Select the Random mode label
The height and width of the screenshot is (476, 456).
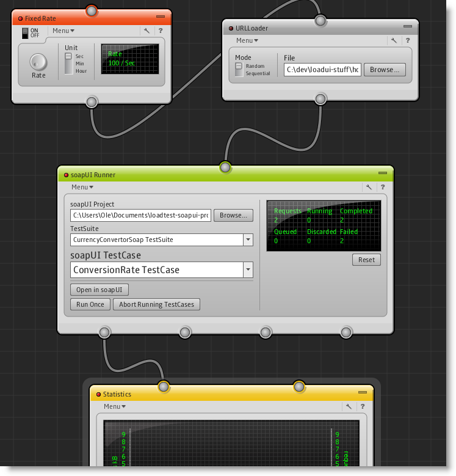click(x=255, y=66)
